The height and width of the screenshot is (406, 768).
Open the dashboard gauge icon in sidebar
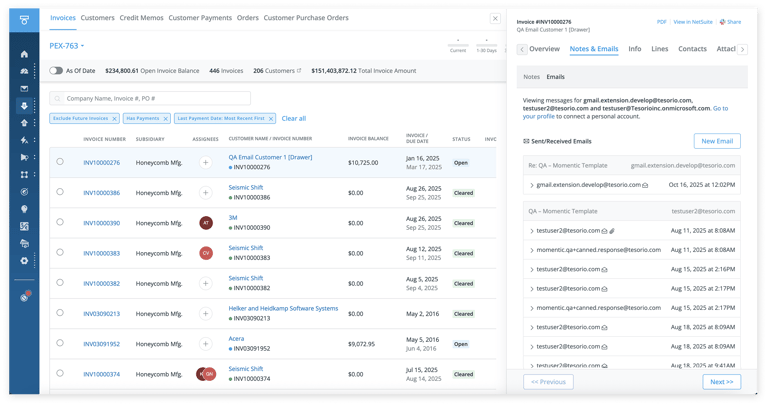(x=24, y=72)
